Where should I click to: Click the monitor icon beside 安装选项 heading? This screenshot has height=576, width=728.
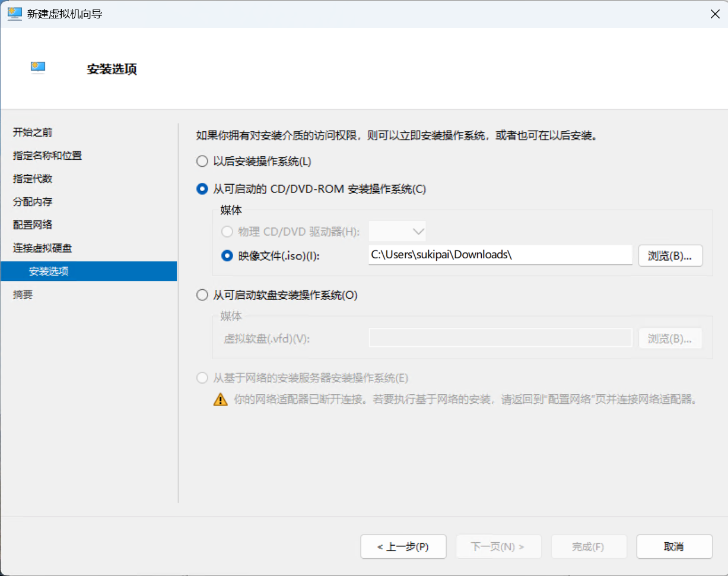tap(37, 67)
